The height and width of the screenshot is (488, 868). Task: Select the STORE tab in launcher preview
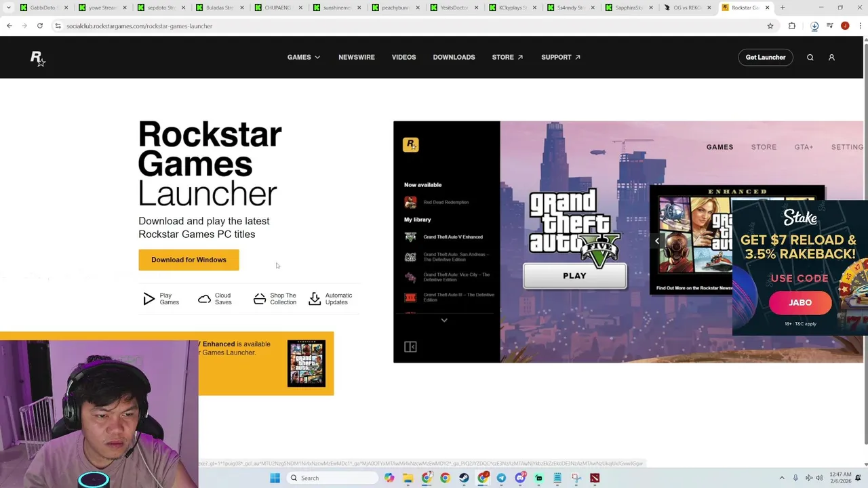[x=764, y=147]
